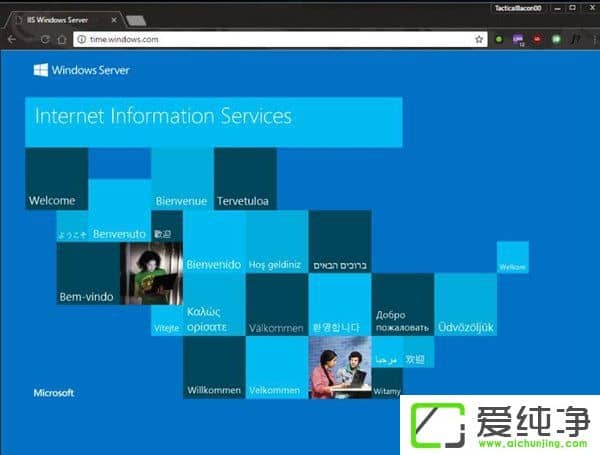
Task: Click the Witamy tile
Action: pos(387,383)
